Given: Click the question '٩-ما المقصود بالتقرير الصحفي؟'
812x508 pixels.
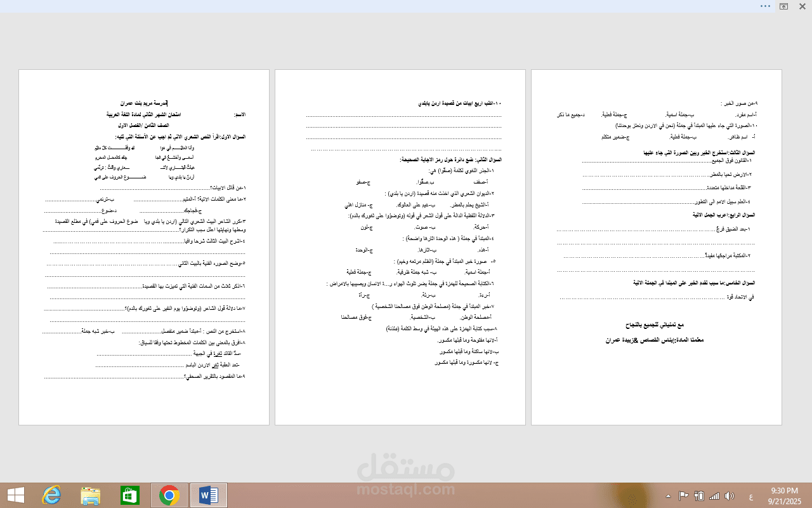Looking at the screenshot, I should (214, 376).
